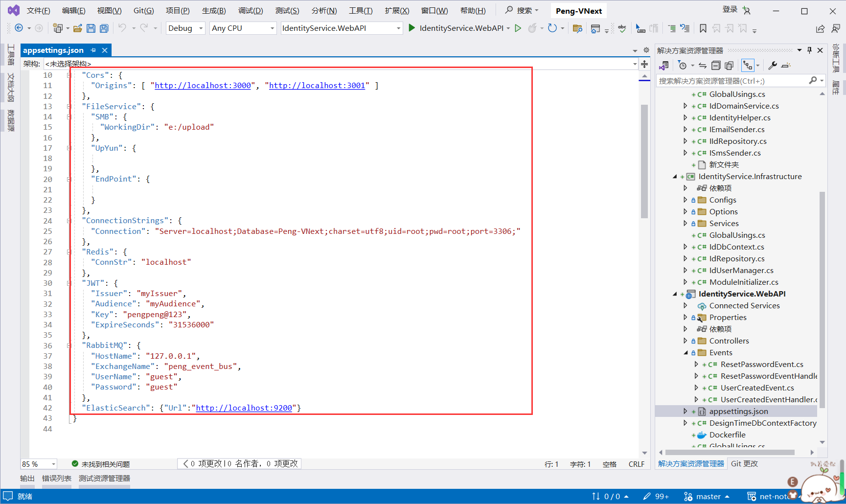This screenshot has height=504, width=846.
Task: Click the Sync with Active Document icon
Action: pos(703,66)
